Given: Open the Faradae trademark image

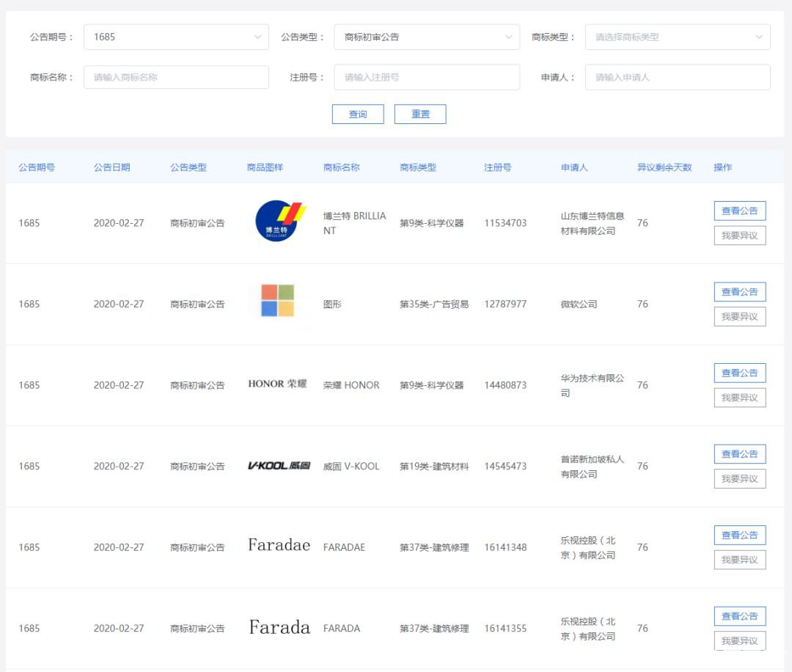Looking at the screenshot, I should 279,545.
